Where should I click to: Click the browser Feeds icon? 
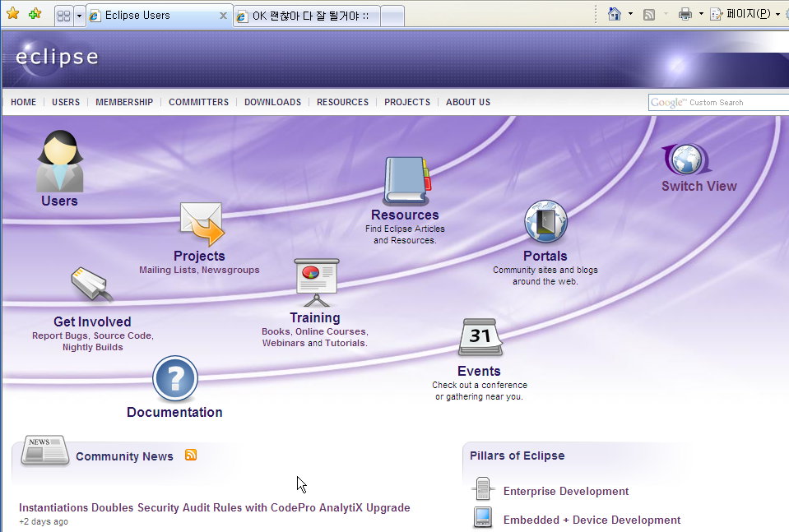pos(649,15)
